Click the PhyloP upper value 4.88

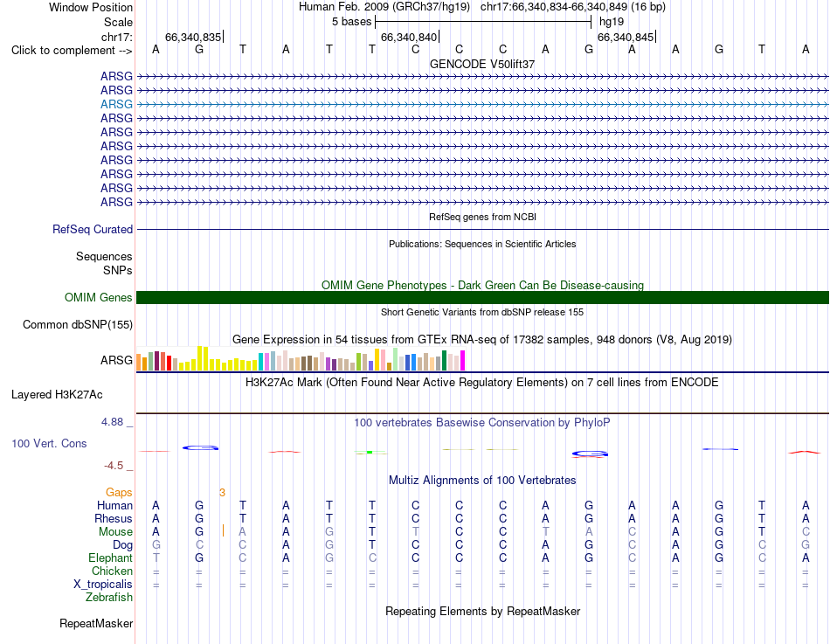click(112, 422)
